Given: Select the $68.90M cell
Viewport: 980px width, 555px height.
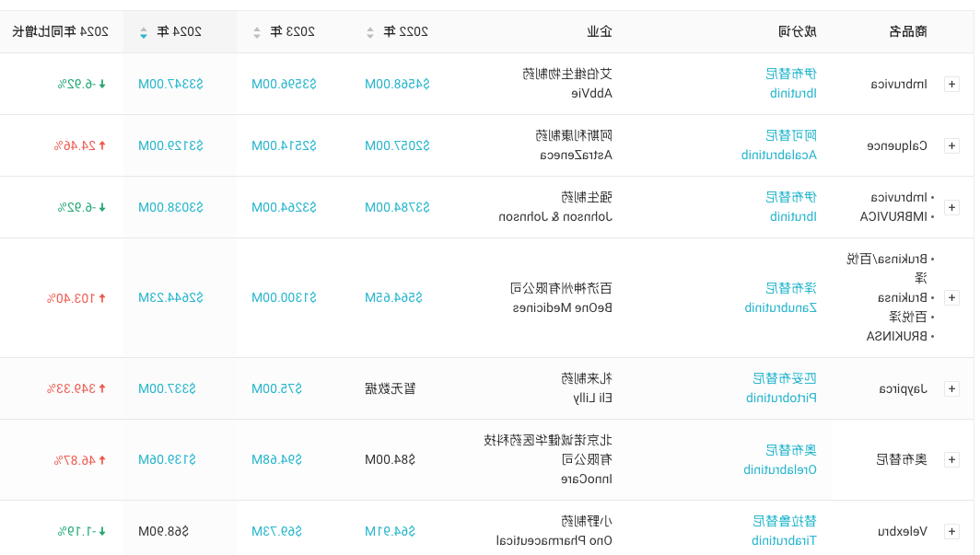Looking at the screenshot, I should pos(163,532).
